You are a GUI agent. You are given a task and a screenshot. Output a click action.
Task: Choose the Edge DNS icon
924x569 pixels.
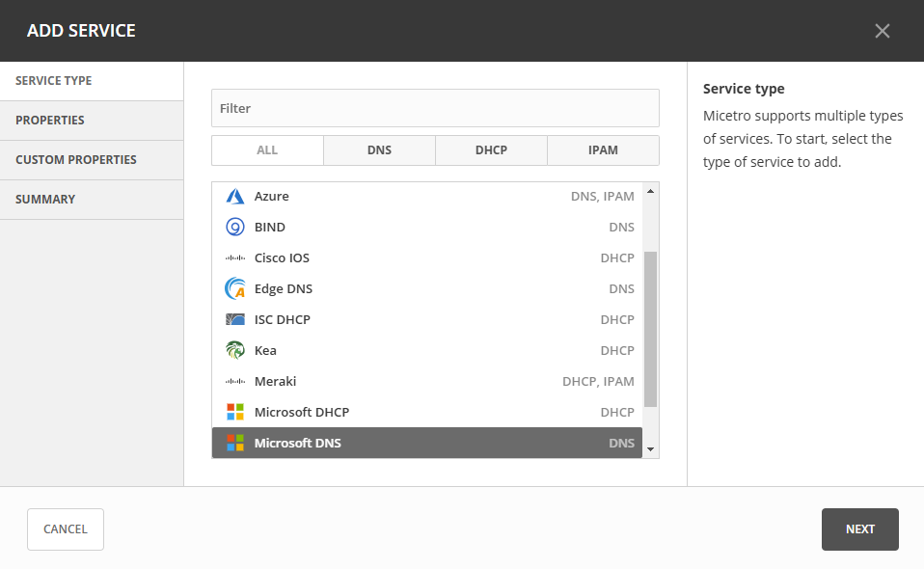[x=235, y=289]
